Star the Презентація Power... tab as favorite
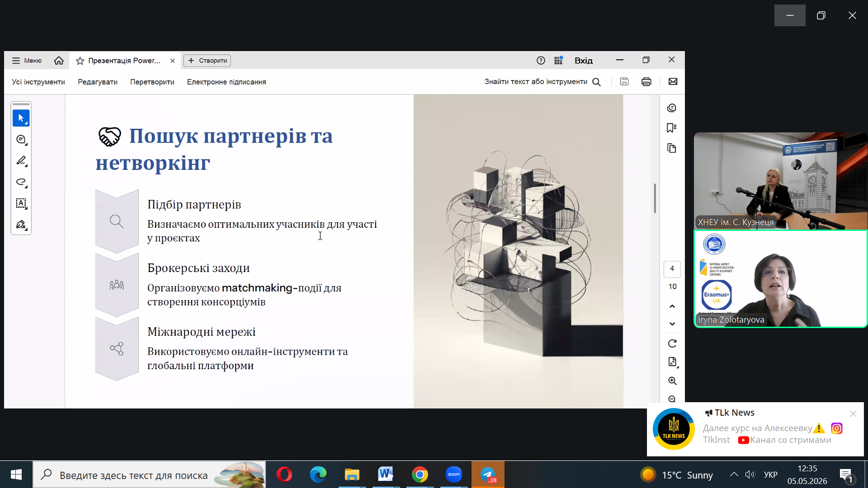 (80, 61)
